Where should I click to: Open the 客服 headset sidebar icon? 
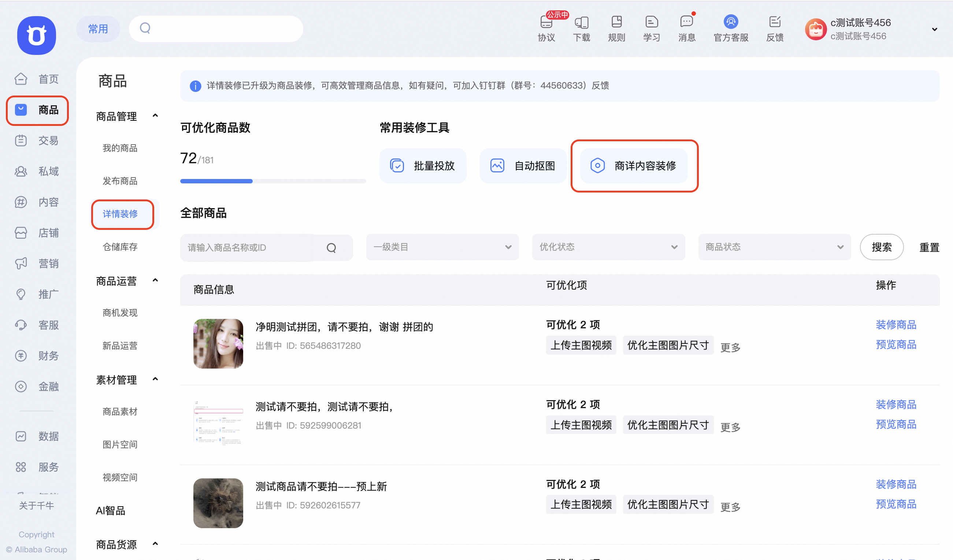(21, 325)
